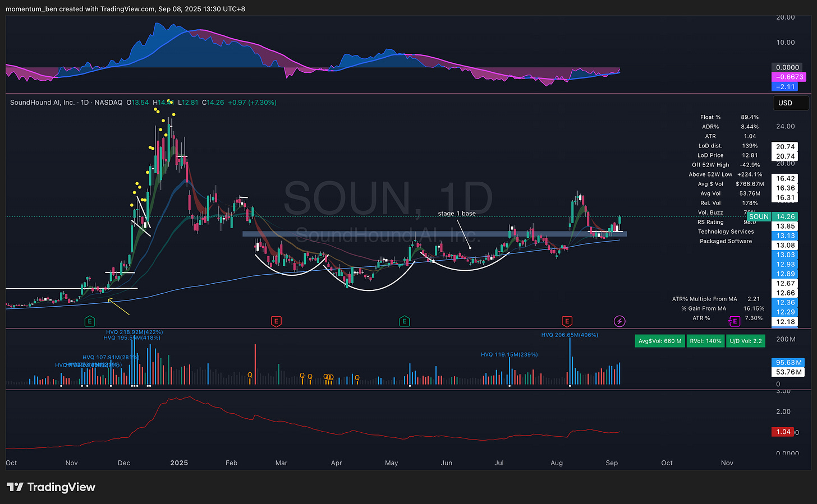Click the LoD dist. 139% stat row

tap(728, 146)
